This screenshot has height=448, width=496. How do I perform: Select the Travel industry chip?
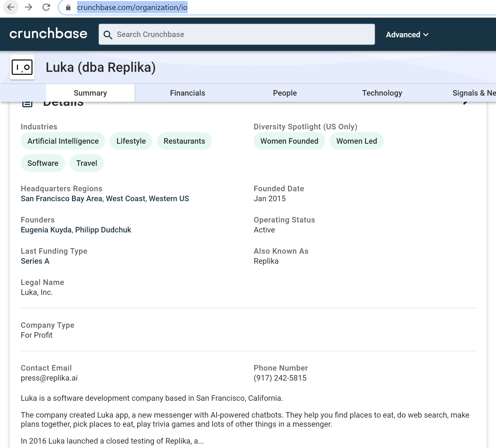pyautogui.click(x=87, y=163)
